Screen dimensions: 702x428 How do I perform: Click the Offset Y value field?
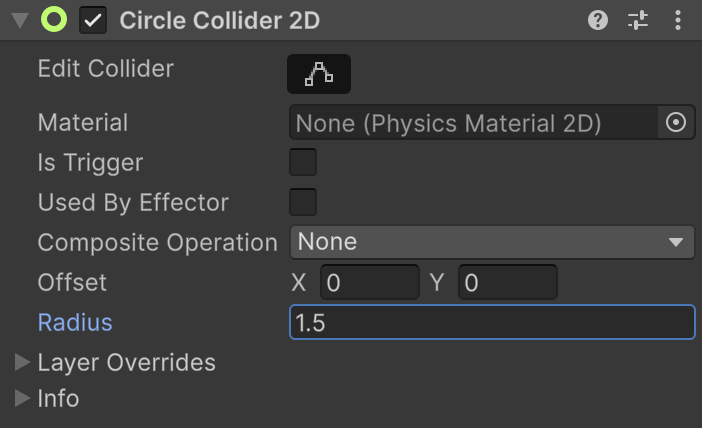click(x=507, y=283)
